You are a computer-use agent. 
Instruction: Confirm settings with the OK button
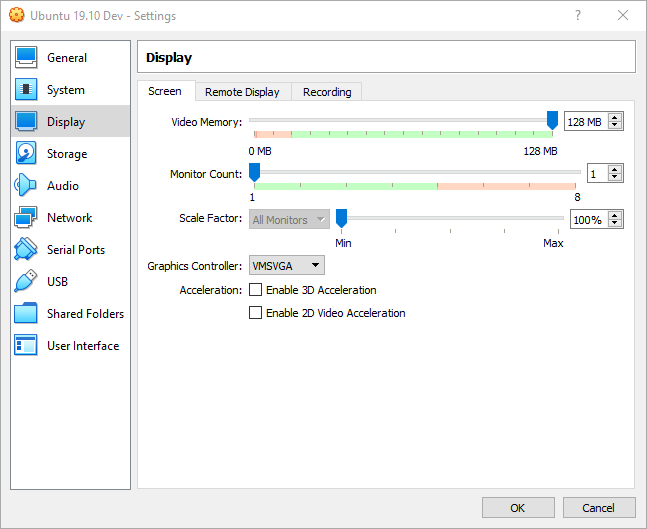click(518, 508)
